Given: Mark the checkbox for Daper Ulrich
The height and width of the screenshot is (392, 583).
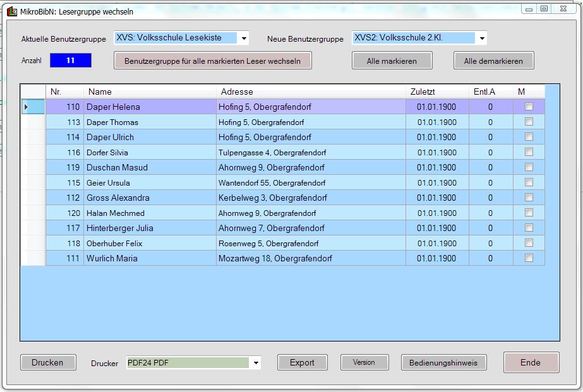Looking at the screenshot, I should coord(529,137).
